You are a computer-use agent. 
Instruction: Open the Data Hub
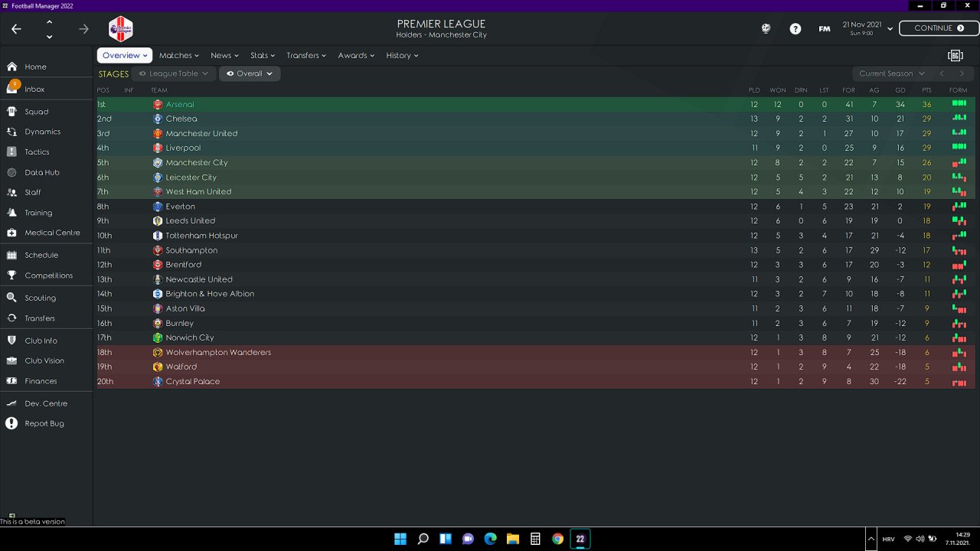pyautogui.click(x=41, y=173)
